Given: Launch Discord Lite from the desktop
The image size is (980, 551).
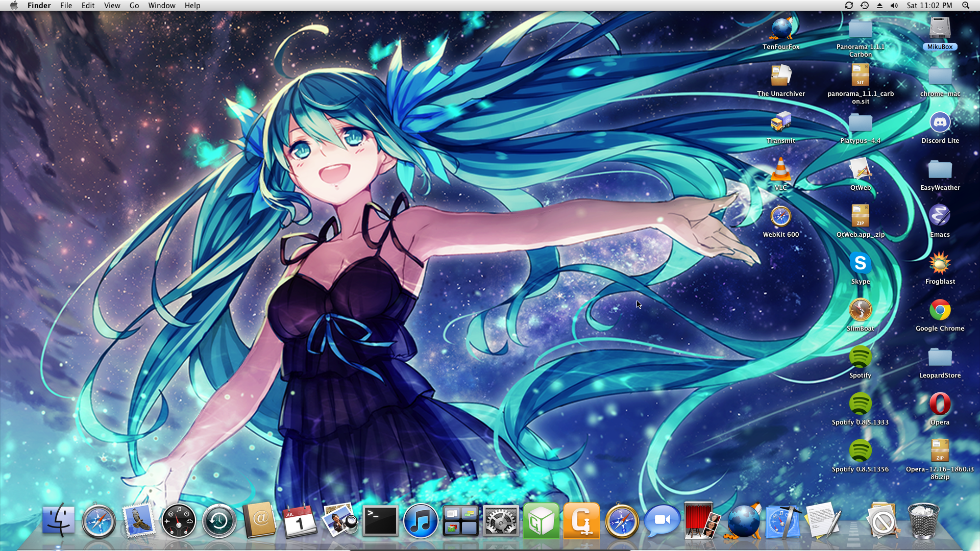Looking at the screenshot, I should (940, 123).
